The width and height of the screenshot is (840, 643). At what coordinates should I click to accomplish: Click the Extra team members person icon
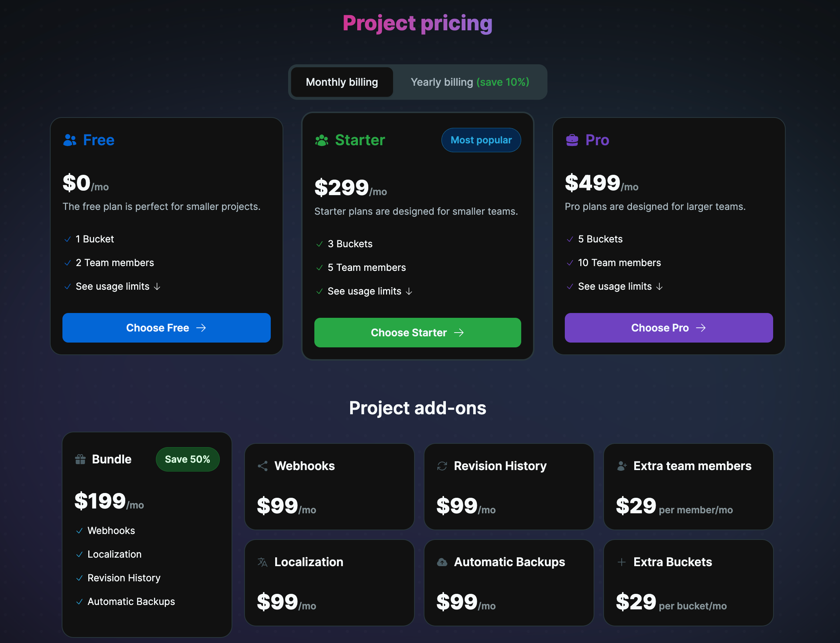[x=622, y=466]
